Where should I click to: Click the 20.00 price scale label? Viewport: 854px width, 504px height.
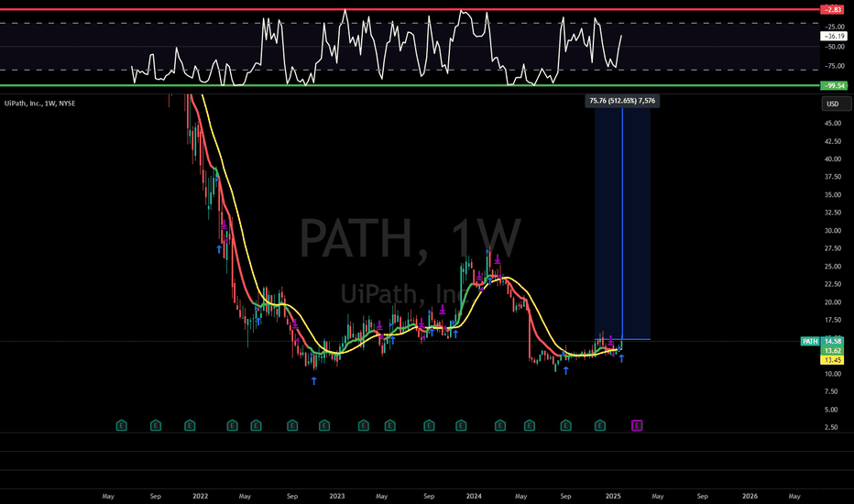click(833, 302)
